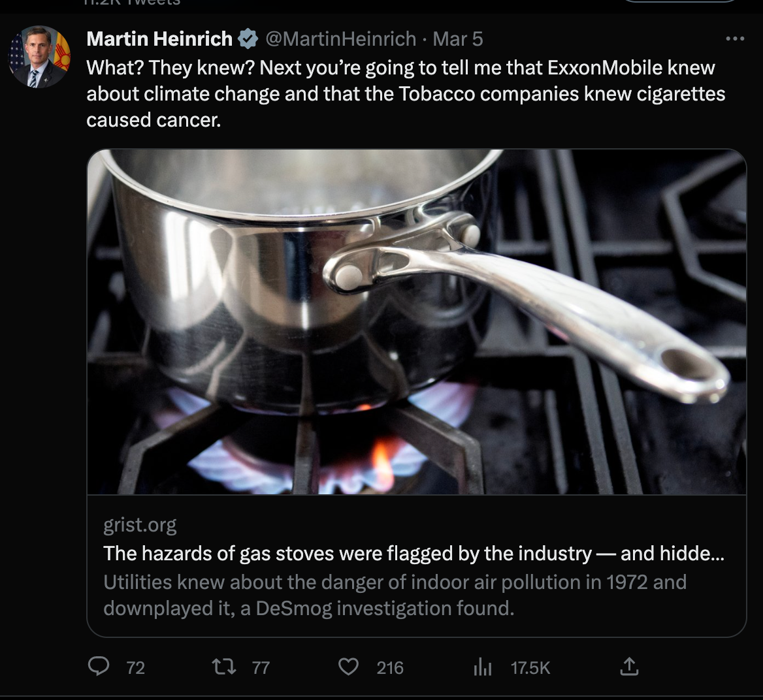The height and width of the screenshot is (700, 763).
Task: Click the 77 retweets count
Action: [x=261, y=667]
